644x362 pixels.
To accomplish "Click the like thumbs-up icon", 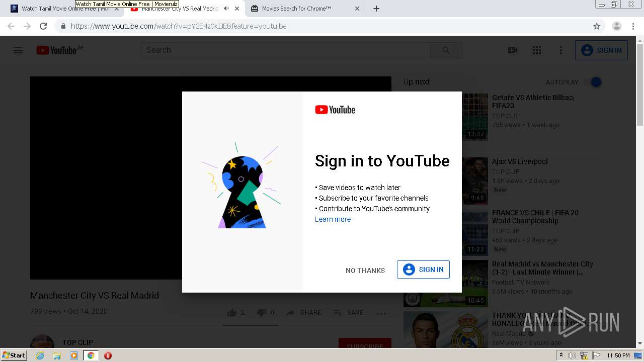I will [232, 313].
